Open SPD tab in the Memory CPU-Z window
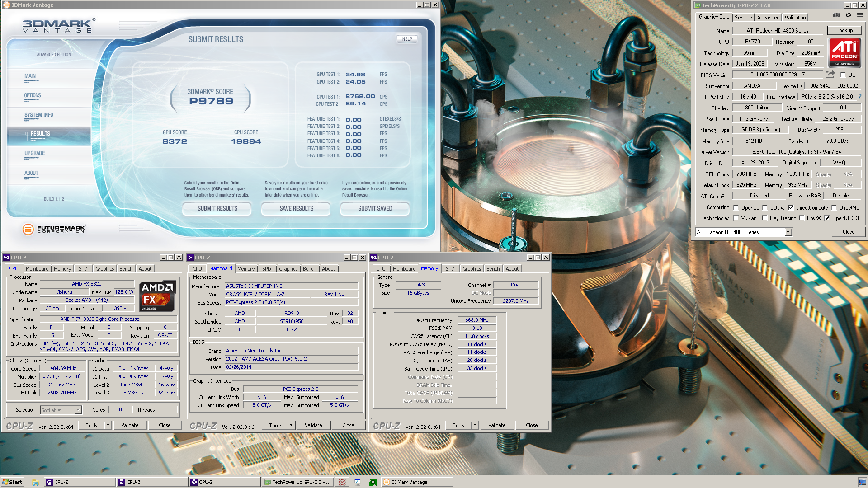This screenshot has height=488, width=868. point(450,269)
